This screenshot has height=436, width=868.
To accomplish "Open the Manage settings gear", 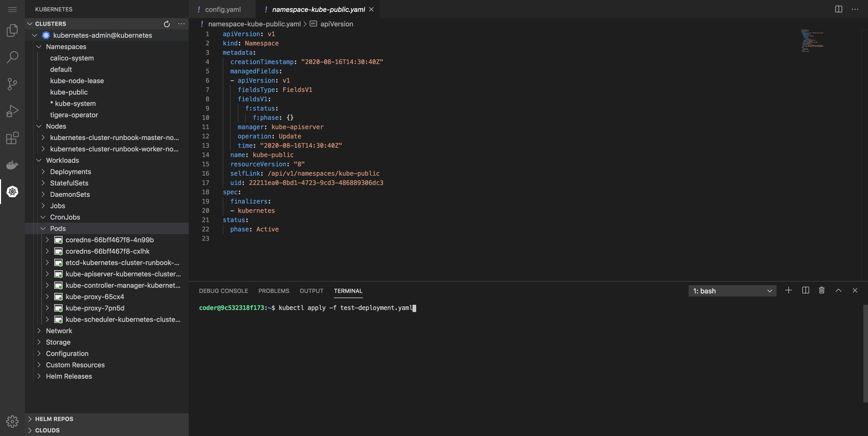I will tap(12, 421).
